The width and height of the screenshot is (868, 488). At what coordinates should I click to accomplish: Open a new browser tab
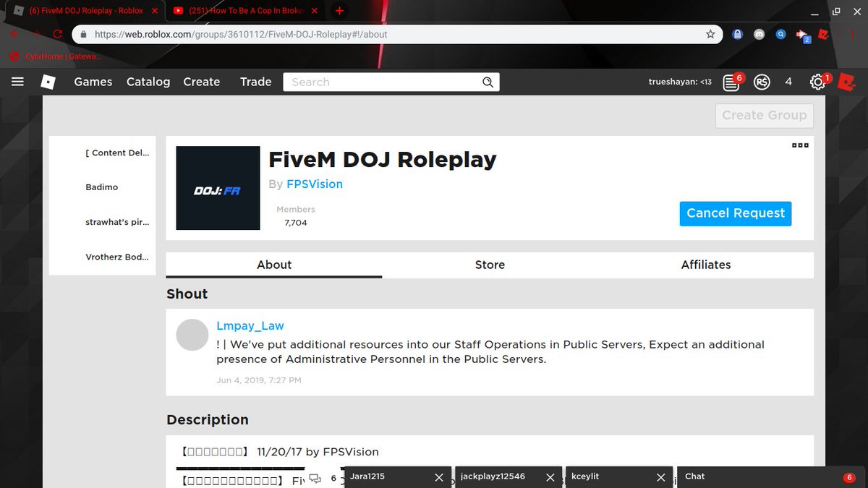click(x=339, y=11)
